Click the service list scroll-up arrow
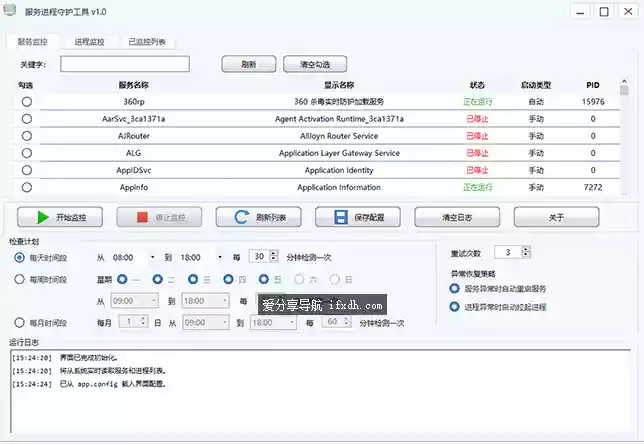644x444 pixels. click(x=624, y=81)
